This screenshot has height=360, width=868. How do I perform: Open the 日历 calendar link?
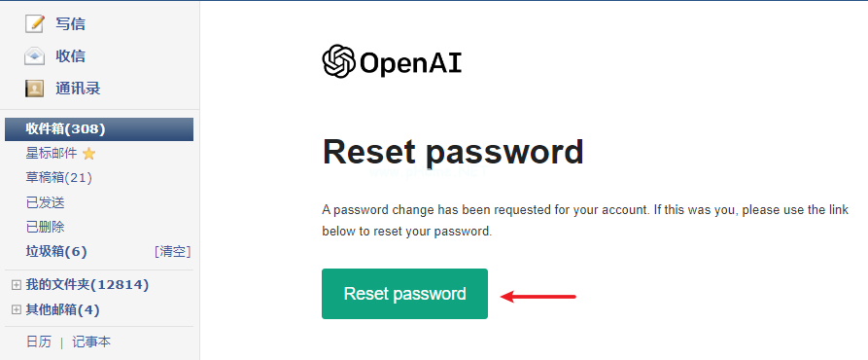point(38,342)
